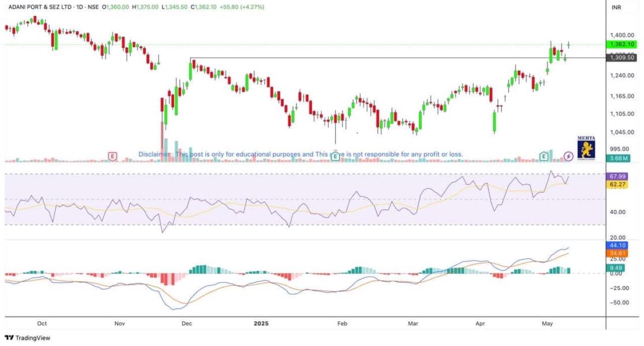Click the MACD −50.00 axis label

(x=619, y=302)
